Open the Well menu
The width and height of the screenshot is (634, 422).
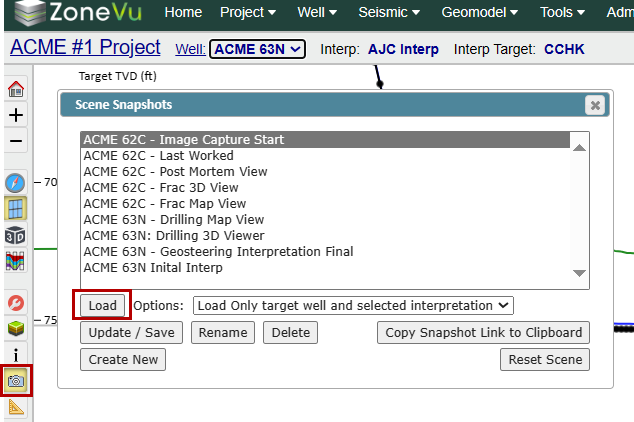pos(317,13)
